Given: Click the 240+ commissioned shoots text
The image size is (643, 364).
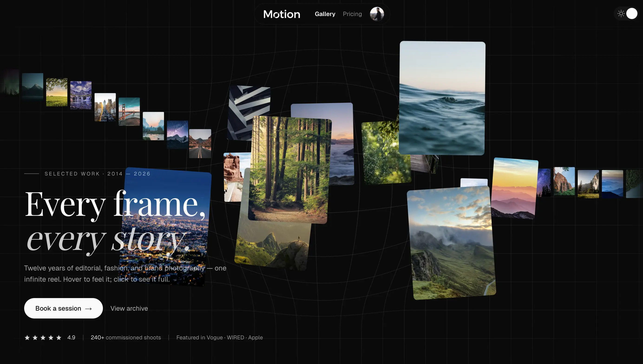Looking at the screenshot, I should [126, 337].
